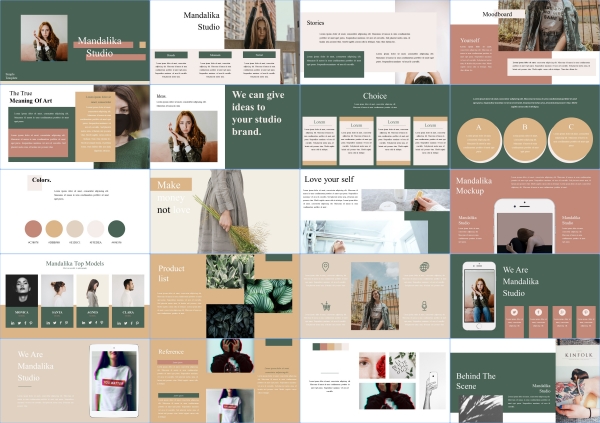Select the Moodboard slide
The width and height of the screenshot is (600, 423).
pyautogui.click(x=525, y=42)
